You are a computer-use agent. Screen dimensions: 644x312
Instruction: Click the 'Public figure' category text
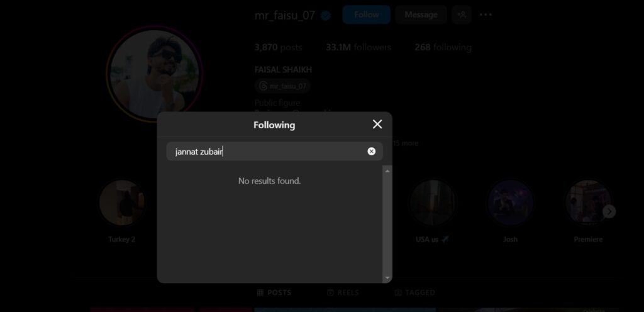click(277, 103)
